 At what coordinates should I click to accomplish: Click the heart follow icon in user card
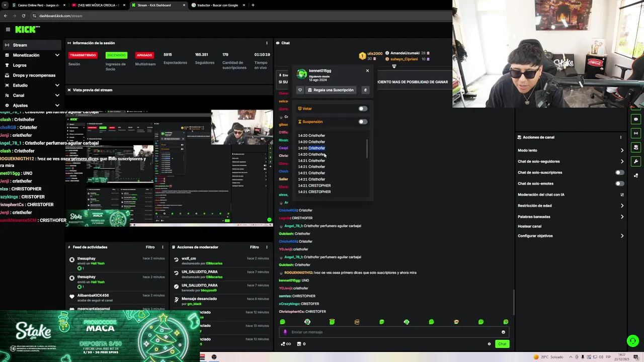[300, 90]
